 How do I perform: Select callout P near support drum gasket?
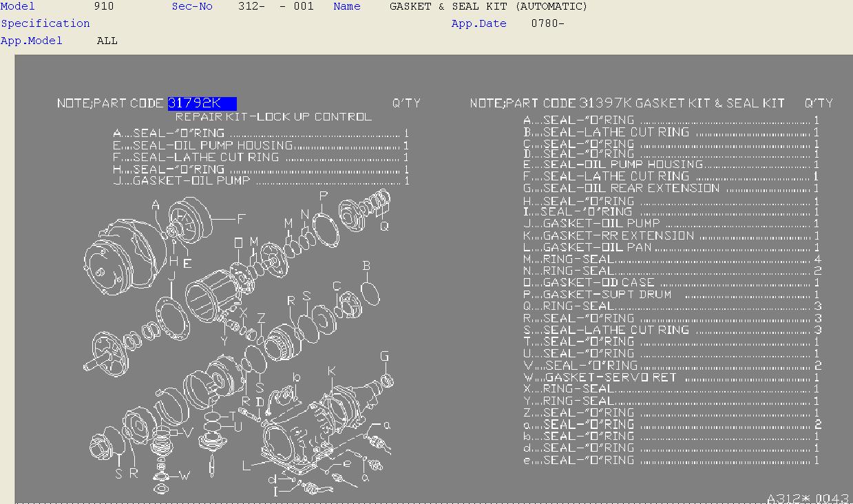(x=323, y=196)
